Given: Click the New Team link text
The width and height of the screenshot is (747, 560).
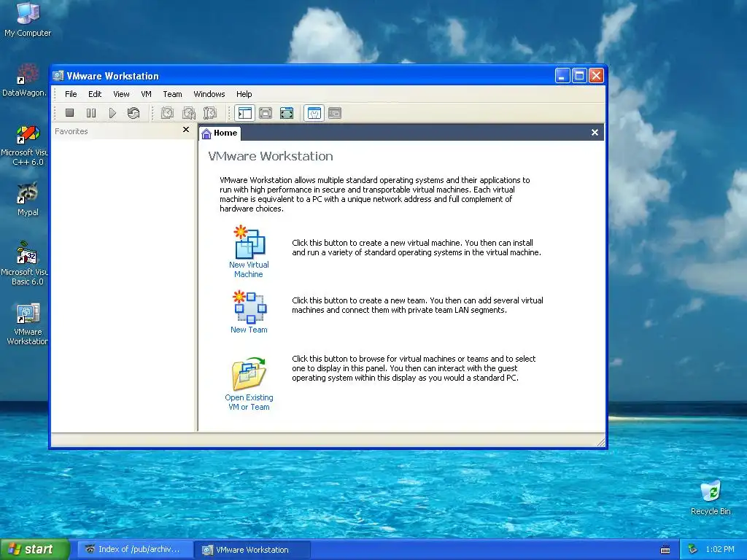Looking at the screenshot, I should pyautogui.click(x=249, y=330).
